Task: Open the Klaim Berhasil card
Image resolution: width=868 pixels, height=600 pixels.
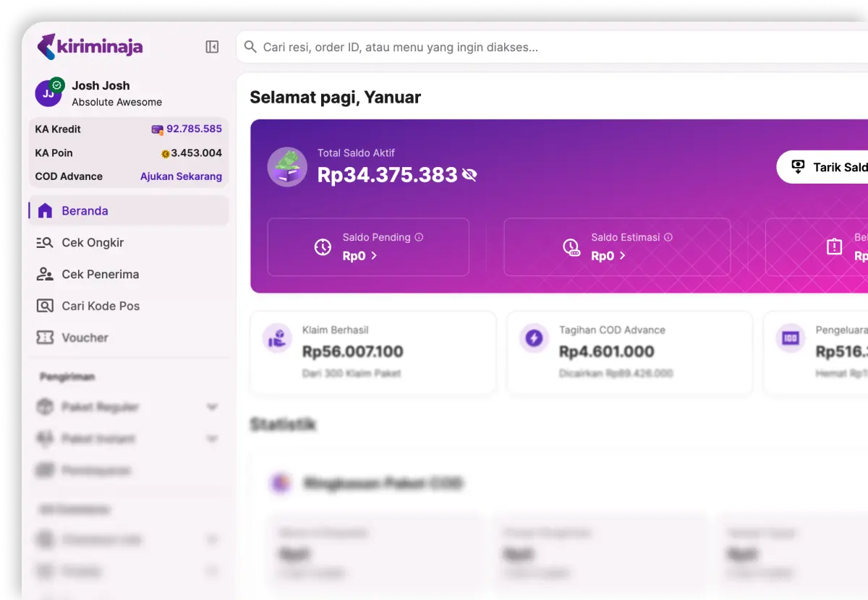Action: point(373,353)
